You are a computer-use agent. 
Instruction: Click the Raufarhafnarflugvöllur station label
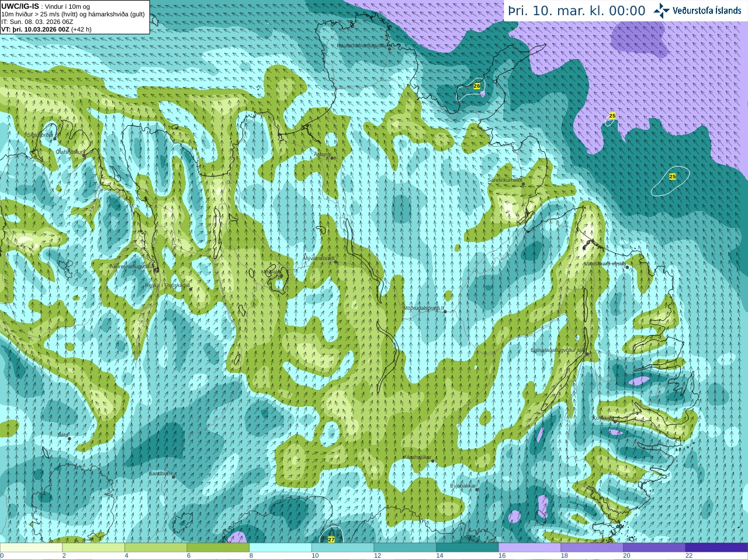pos(362,46)
